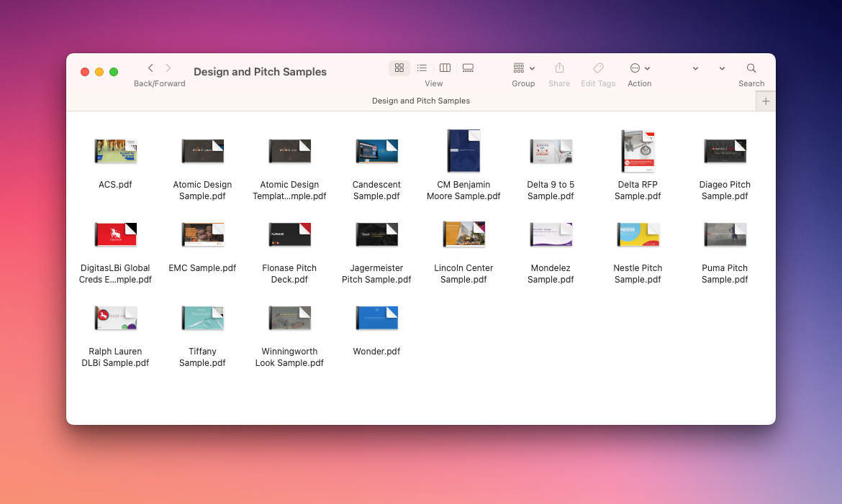Click the Wonder.pdf file name
Screen dimensions: 842x504
[x=376, y=352]
